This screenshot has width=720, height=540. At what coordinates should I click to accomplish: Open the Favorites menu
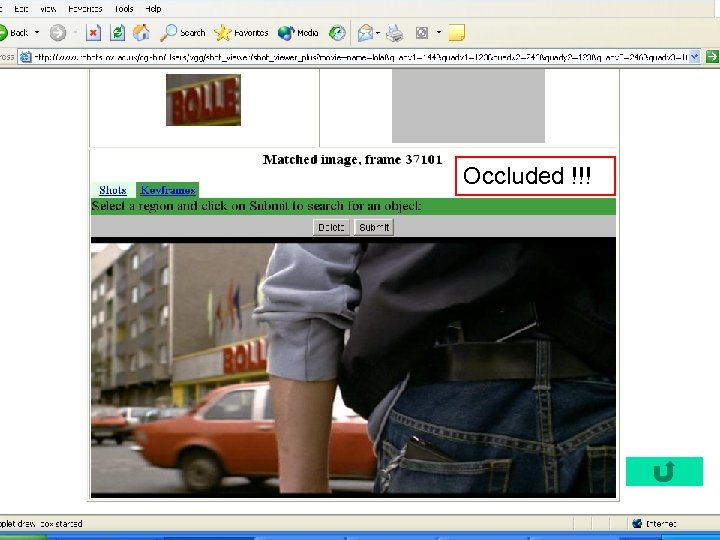[85, 9]
